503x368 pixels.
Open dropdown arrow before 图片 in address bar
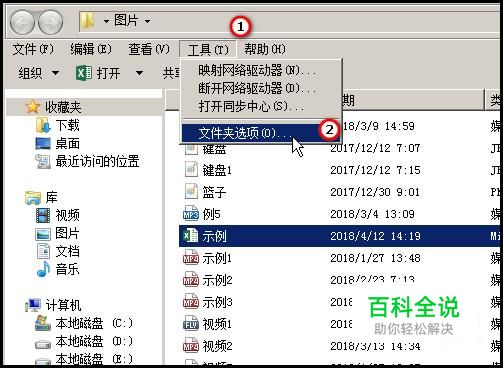click(106, 22)
